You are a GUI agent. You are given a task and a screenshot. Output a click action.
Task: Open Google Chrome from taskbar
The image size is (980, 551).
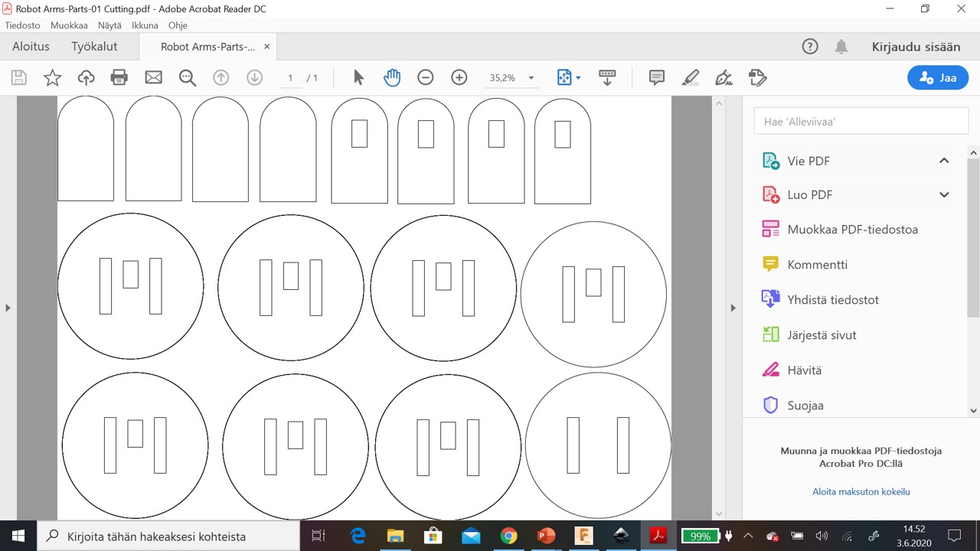508,536
